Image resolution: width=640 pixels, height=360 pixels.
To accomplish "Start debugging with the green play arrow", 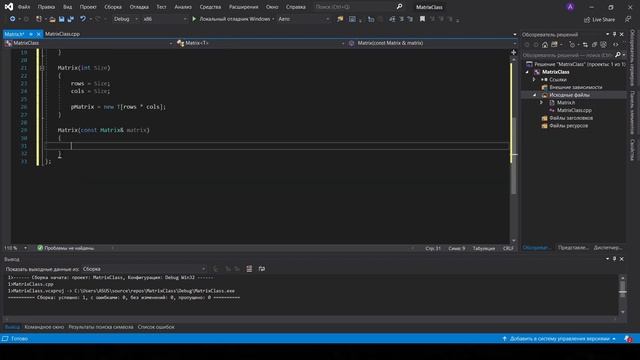I will pyautogui.click(x=194, y=19).
